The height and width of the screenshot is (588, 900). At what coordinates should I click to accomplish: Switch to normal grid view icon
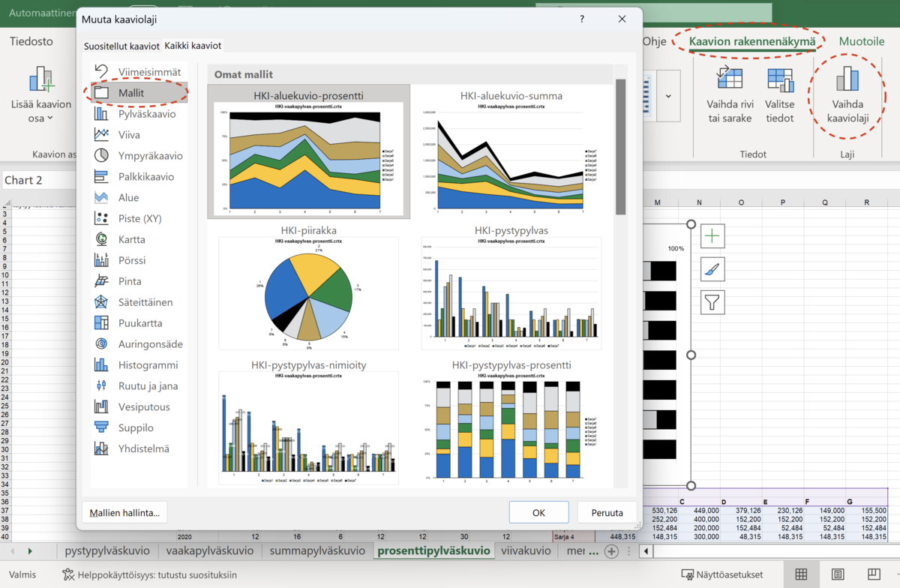pos(801,574)
